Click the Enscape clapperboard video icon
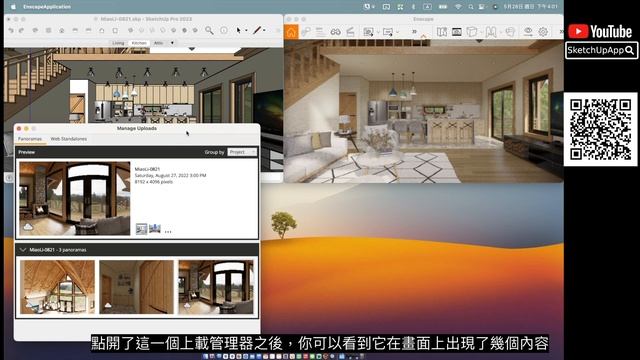The height and width of the screenshot is (360, 640). (x=350, y=31)
